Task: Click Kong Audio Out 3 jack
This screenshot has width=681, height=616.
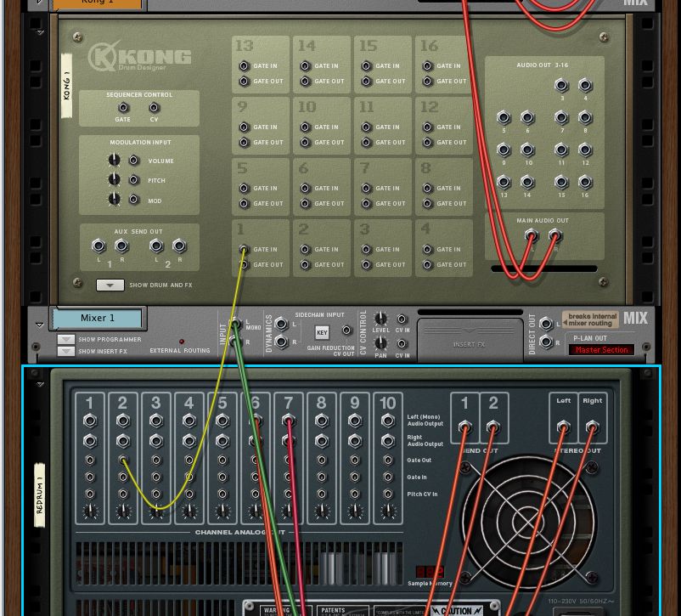Action: point(561,85)
